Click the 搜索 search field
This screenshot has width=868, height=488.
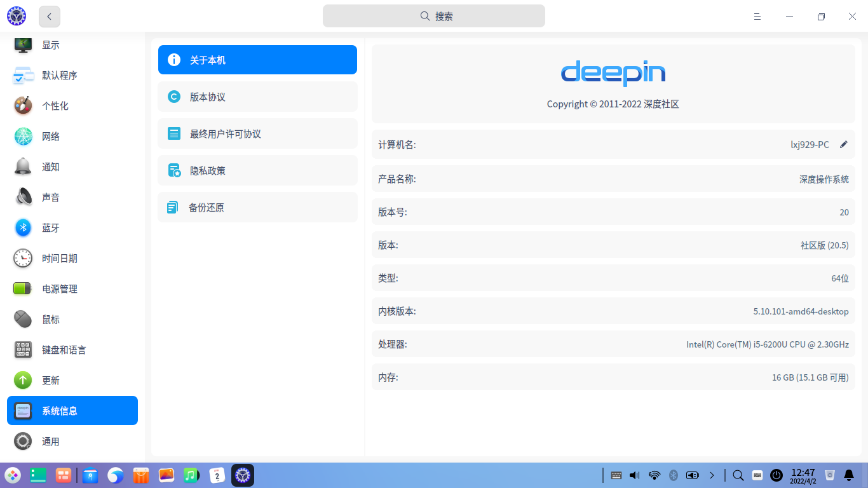[433, 16]
